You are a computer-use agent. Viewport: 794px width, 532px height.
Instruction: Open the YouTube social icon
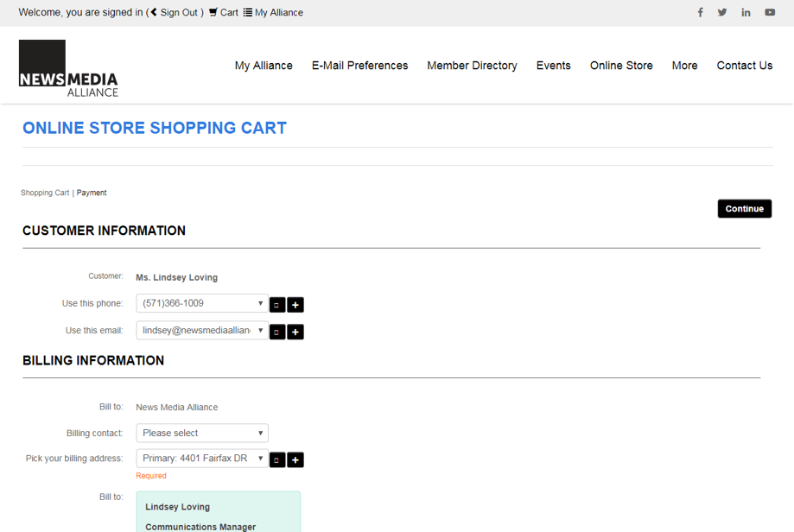click(770, 12)
